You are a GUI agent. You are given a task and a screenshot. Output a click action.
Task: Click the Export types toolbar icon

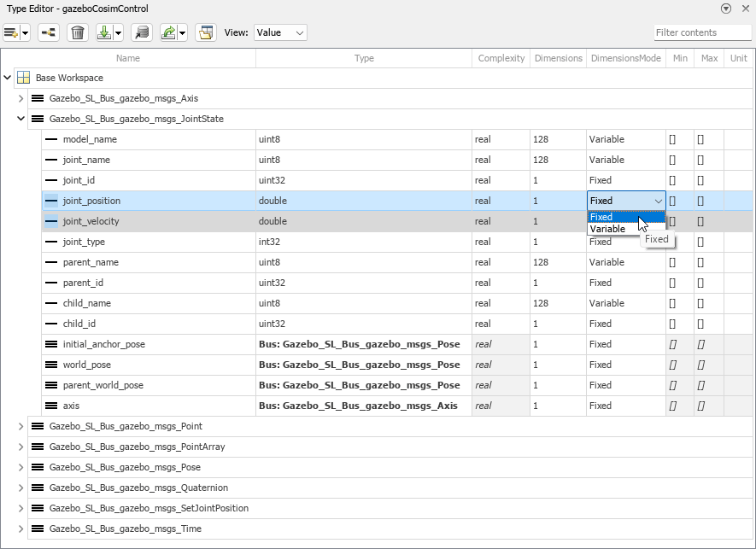coord(168,32)
